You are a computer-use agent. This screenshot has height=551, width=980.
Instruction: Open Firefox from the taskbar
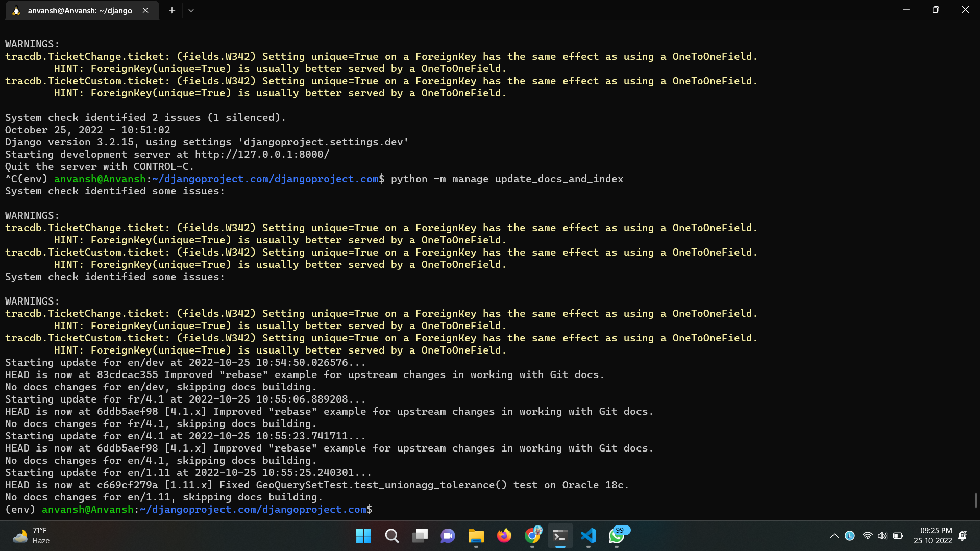coord(504,536)
